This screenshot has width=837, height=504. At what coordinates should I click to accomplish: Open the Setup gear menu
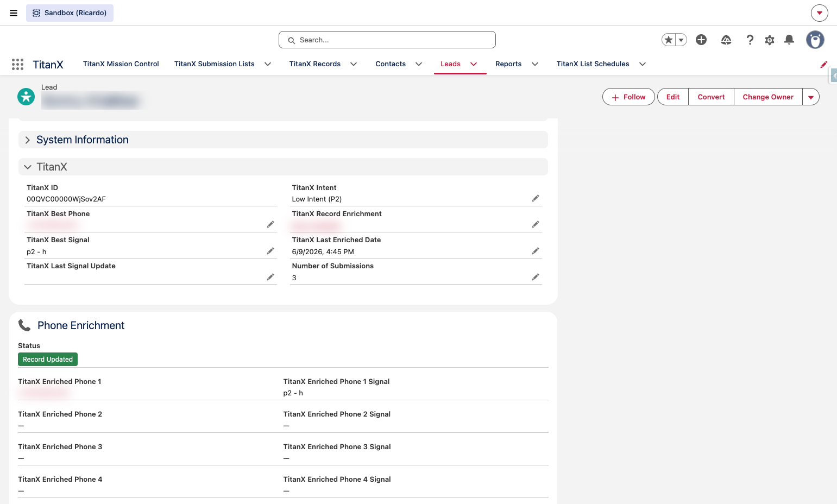770,40
